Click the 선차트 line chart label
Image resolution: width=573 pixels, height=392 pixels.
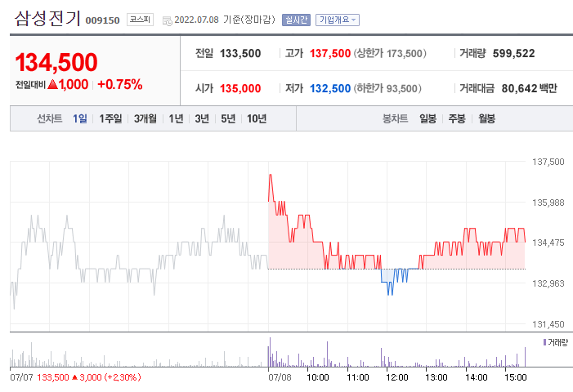coord(50,118)
